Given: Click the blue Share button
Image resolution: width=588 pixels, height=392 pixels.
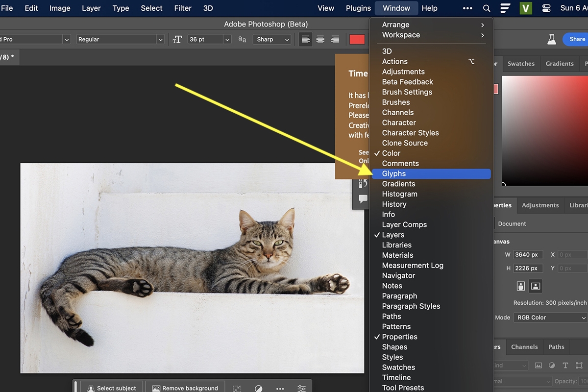Looking at the screenshot, I should coord(577,39).
